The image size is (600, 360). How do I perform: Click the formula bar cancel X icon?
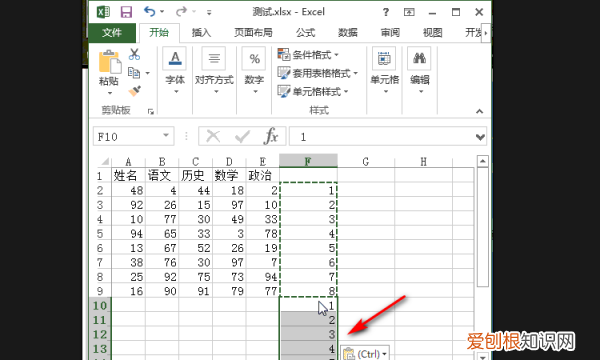click(x=213, y=136)
